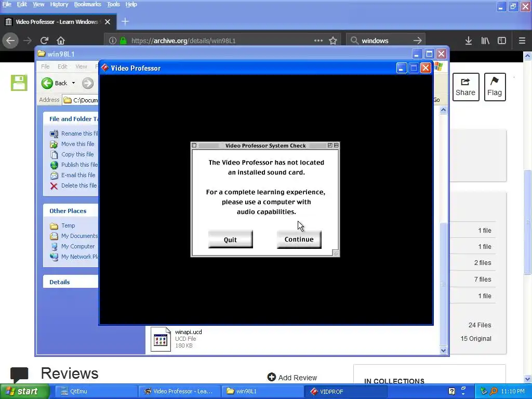
Task: Open the Firefox View menu
Action: [38, 4]
